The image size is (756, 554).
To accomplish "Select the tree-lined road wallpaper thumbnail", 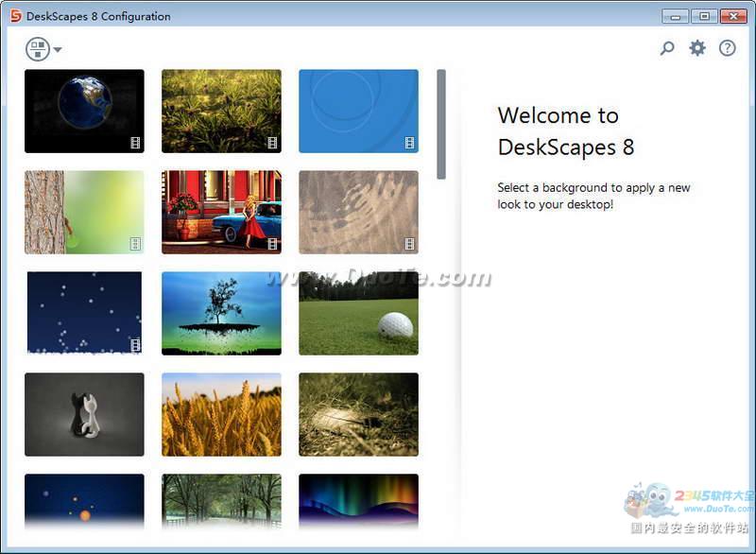I will coord(221,501).
